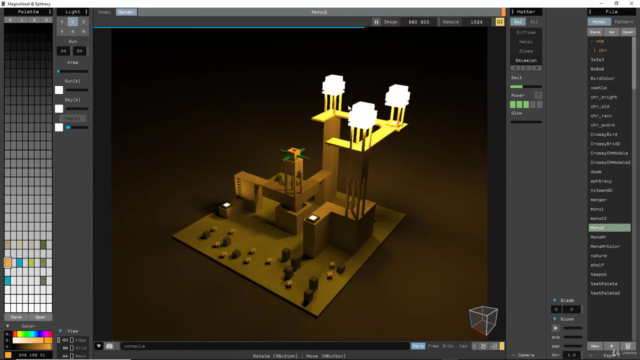Pick the Sky[k] white color swatch
This screenshot has height=360, width=640.
[x=59, y=109]
